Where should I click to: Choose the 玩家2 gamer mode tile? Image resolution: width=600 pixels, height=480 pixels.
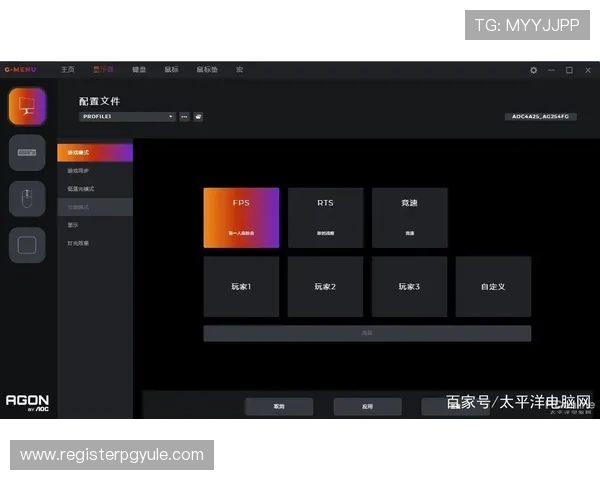click(325, 287)
